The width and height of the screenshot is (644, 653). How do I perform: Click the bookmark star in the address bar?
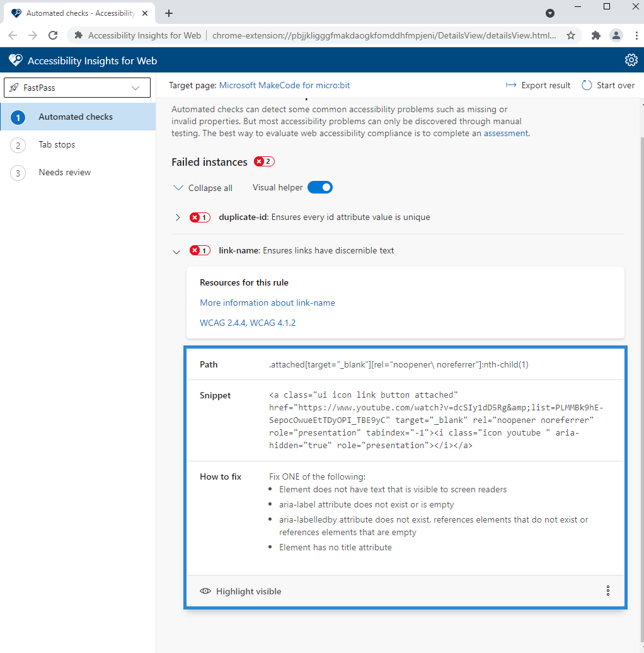coord(570,36)
